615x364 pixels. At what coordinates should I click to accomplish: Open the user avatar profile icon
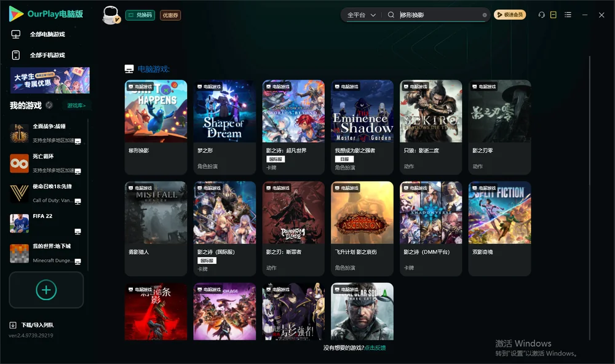coord(111,15)
